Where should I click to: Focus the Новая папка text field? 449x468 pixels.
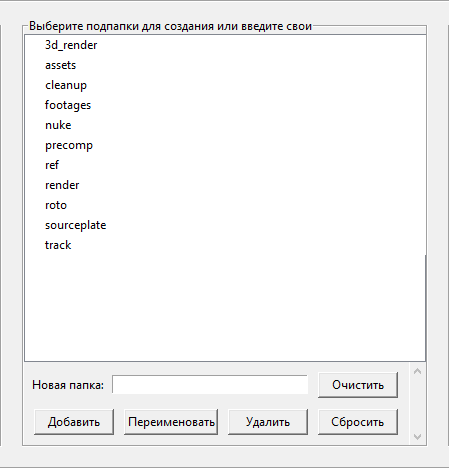pos(210,384)
